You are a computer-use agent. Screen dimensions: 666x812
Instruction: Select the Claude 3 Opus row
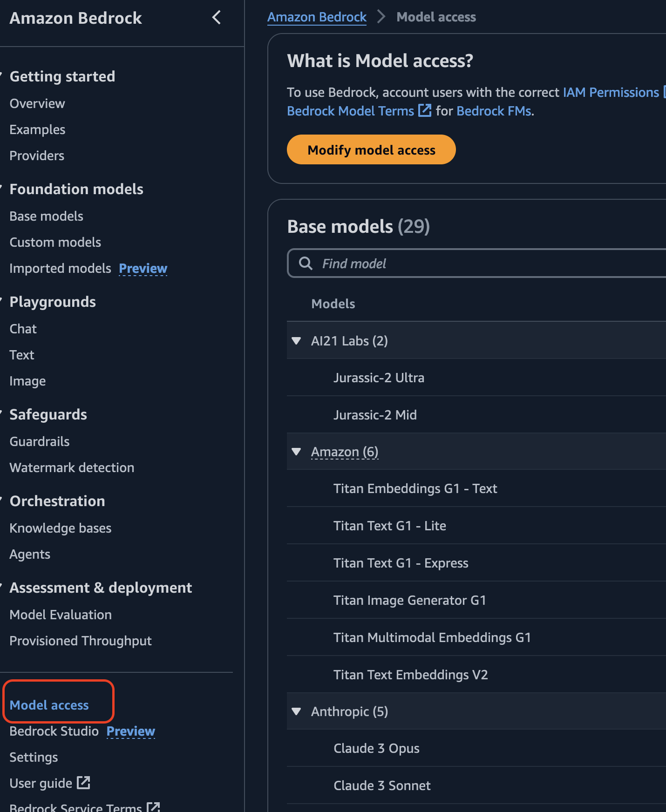376,748
